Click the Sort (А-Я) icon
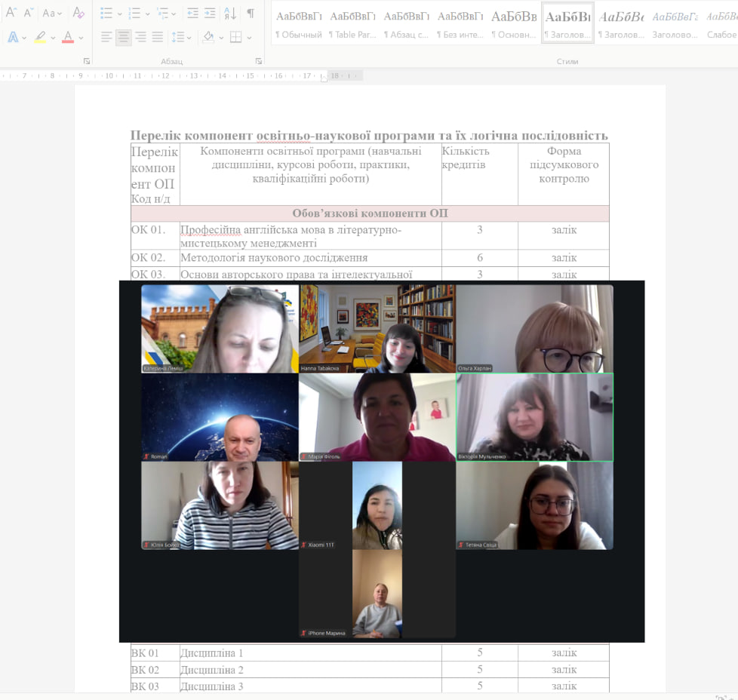Viewport: 738px width, 700px height. [230, 13]
